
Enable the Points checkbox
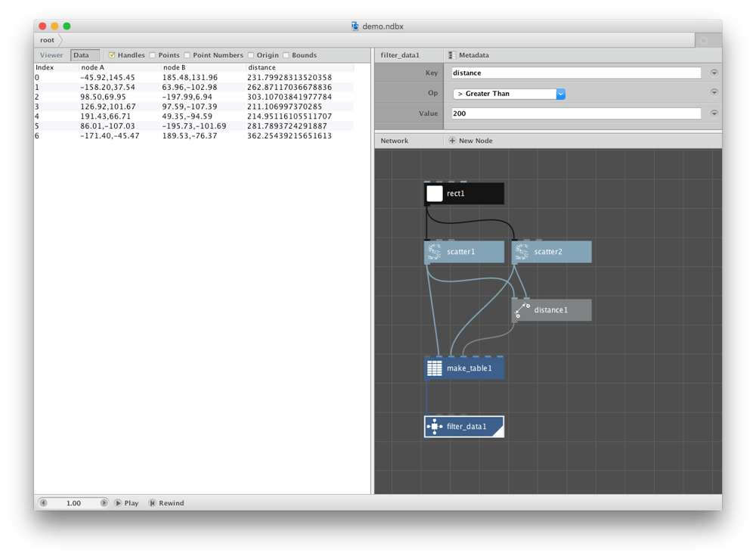click(153, 55)
